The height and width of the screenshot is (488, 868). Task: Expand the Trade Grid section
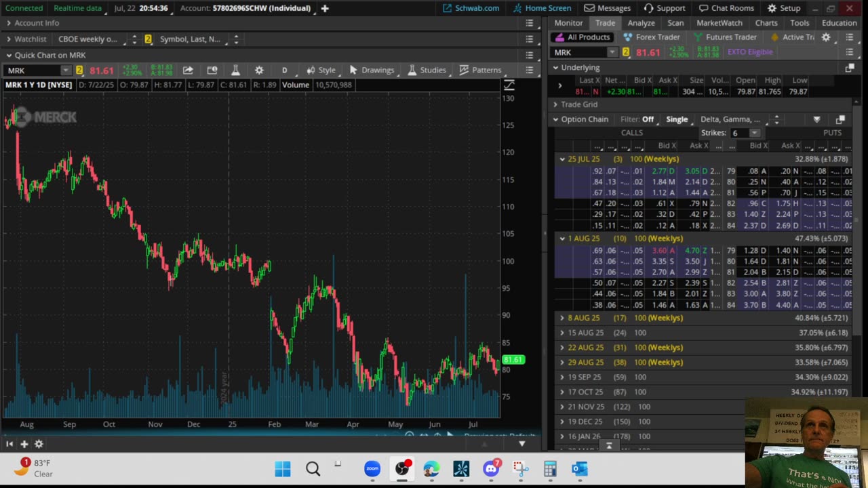pos(555,104)
